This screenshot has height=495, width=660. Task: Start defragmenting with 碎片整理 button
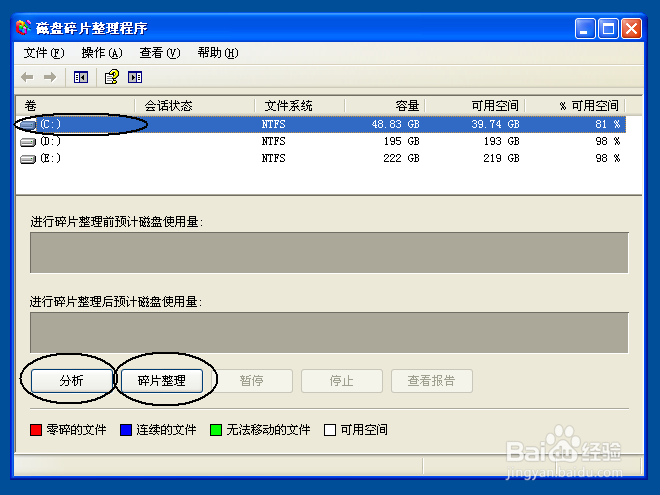click(x=162, y=381)
